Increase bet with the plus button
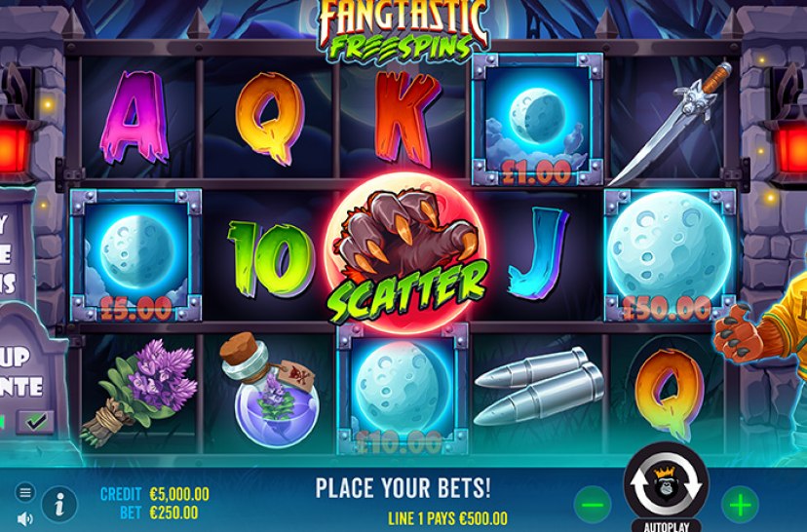Screen dimensions: 807x532 [740, 506]
